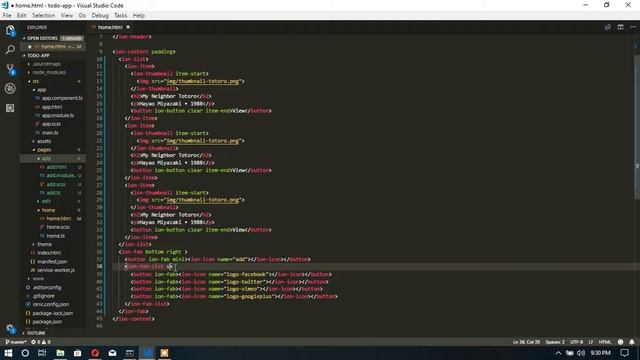Open the Search view in activity bar
The width and height of the screenshot is (640, 360).
(x=10, y=49)
